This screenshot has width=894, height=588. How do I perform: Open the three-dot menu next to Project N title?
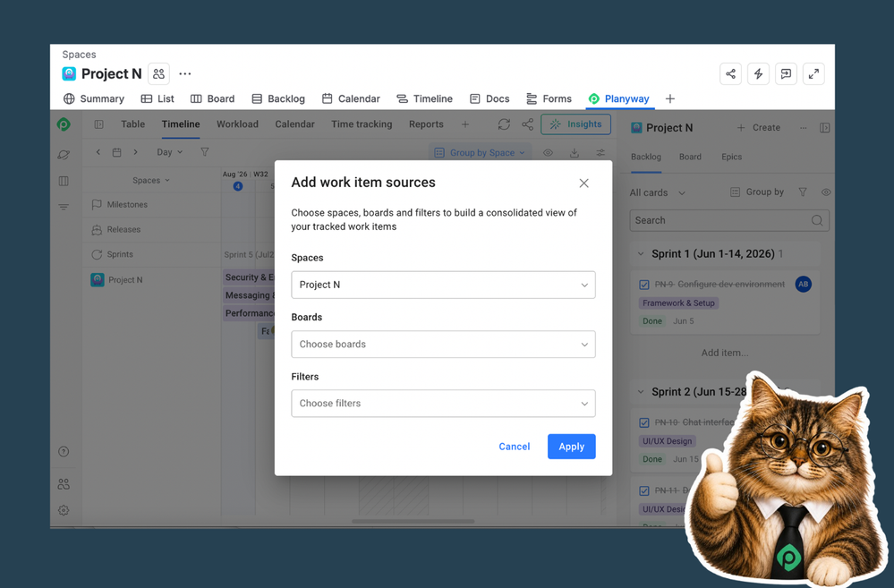[184, 73]
